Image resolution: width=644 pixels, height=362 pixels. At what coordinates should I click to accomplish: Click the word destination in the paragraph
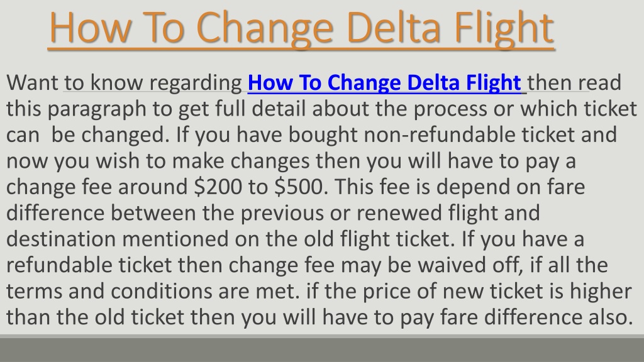(61, 239)
